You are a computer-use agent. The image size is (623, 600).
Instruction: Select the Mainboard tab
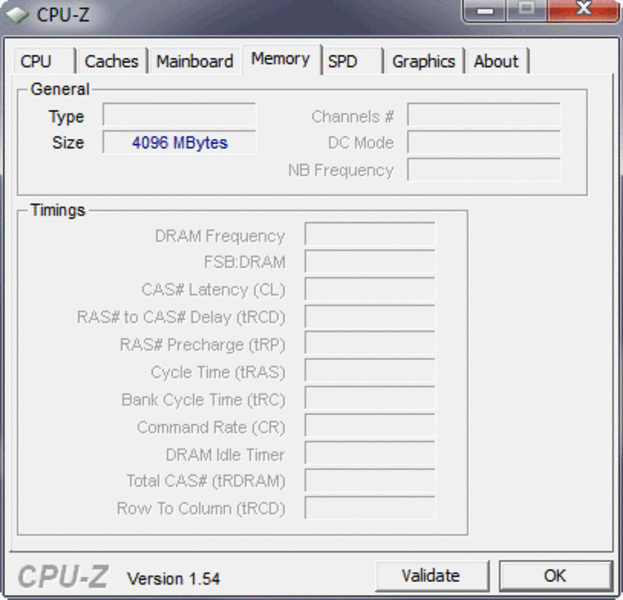pyautogui.click(x=195, y=61)
